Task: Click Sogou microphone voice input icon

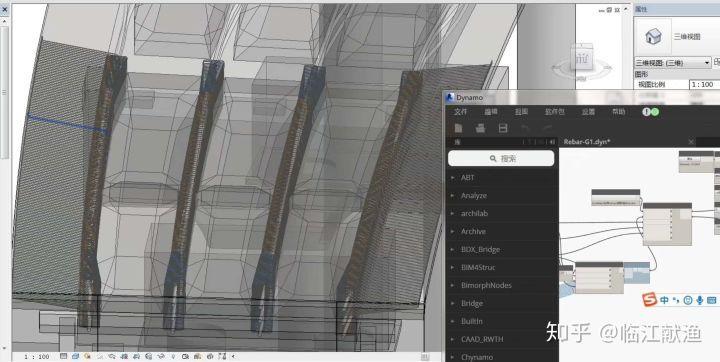Action: point(699,300)
